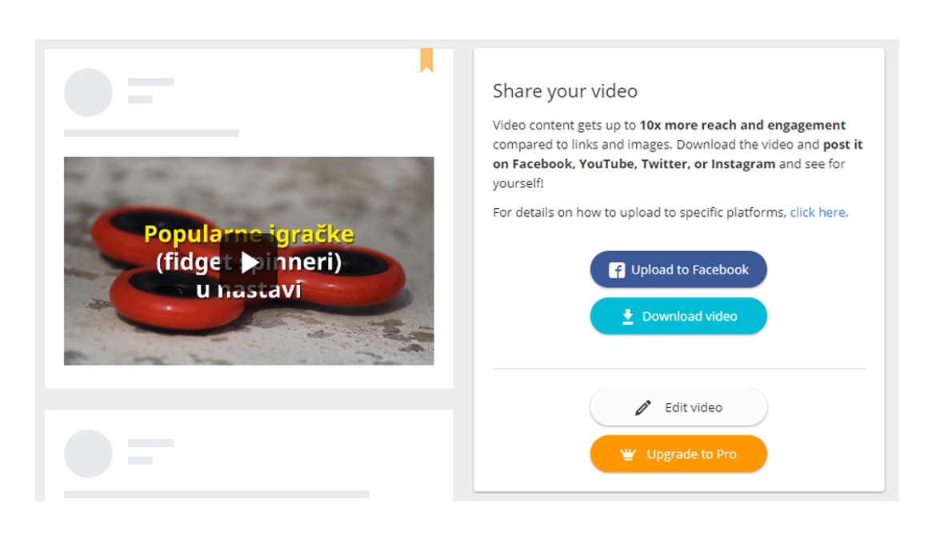Click the pencil edit icon
Screen dimensions: 936x560
[x=643, y=408]
